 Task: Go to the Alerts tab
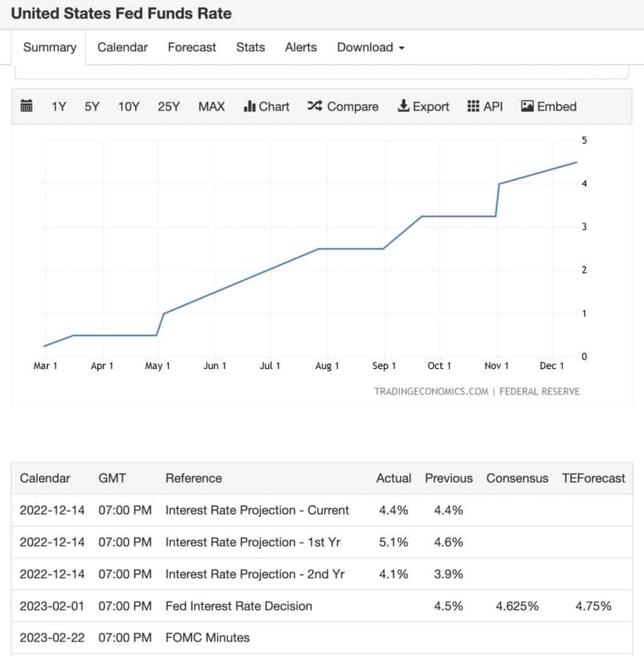pyautogui.click(x=301, y=47)
